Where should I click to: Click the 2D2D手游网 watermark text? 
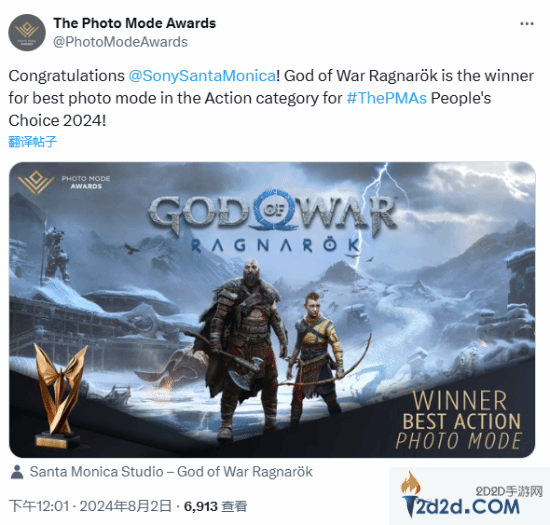(509, 492)
